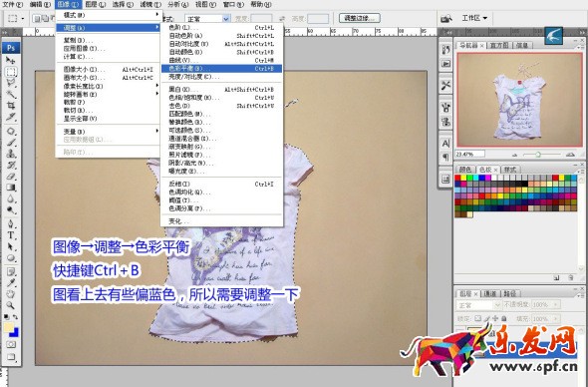Open the Paragraph panel dock icon
The image size is (588, 387).
pos(445,157)
